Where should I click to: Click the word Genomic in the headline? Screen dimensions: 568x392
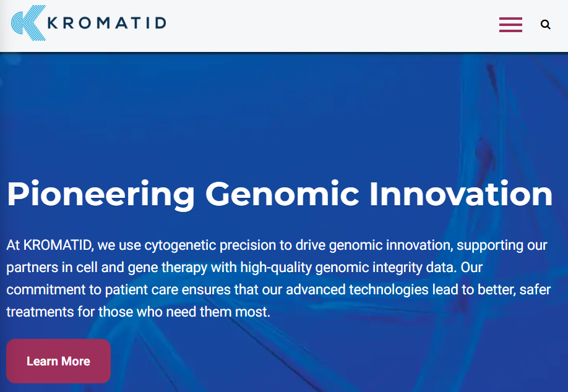[x=282, y=194]
